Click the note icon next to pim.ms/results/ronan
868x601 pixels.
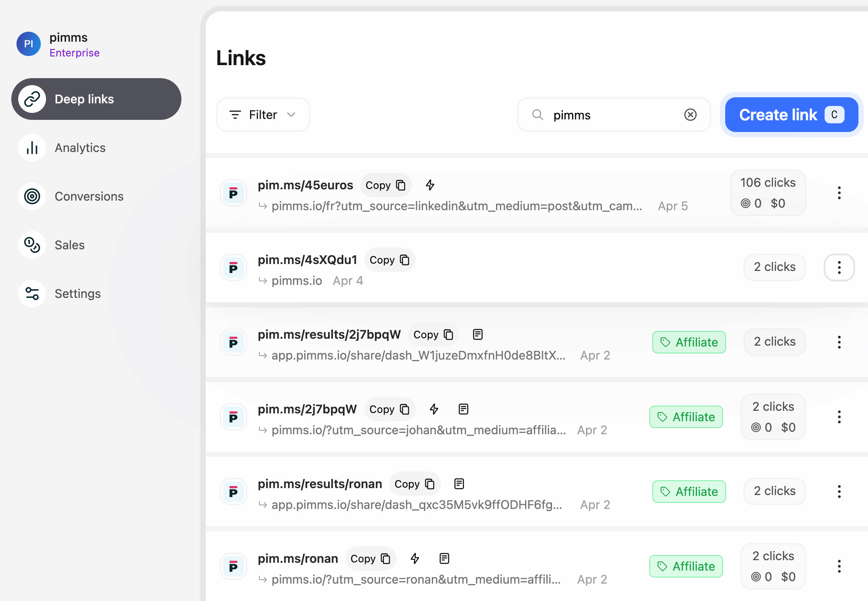coord(459,484)
